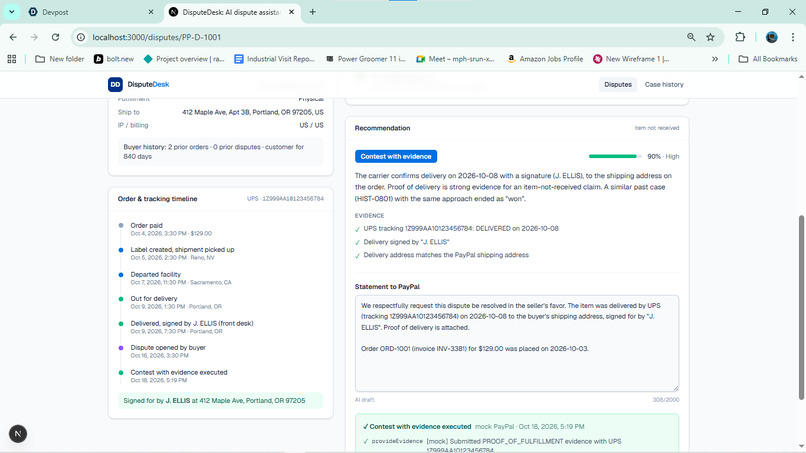806x453 pixels.
Task: Open the Chrome profile avatar
Action: coord(772,37)
